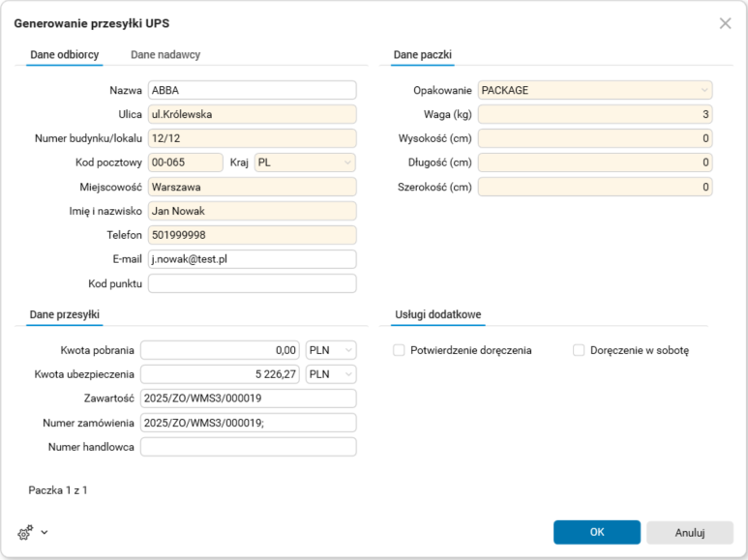Click the empty Kod punktu field
748x560 pixels.
point(252,283)
